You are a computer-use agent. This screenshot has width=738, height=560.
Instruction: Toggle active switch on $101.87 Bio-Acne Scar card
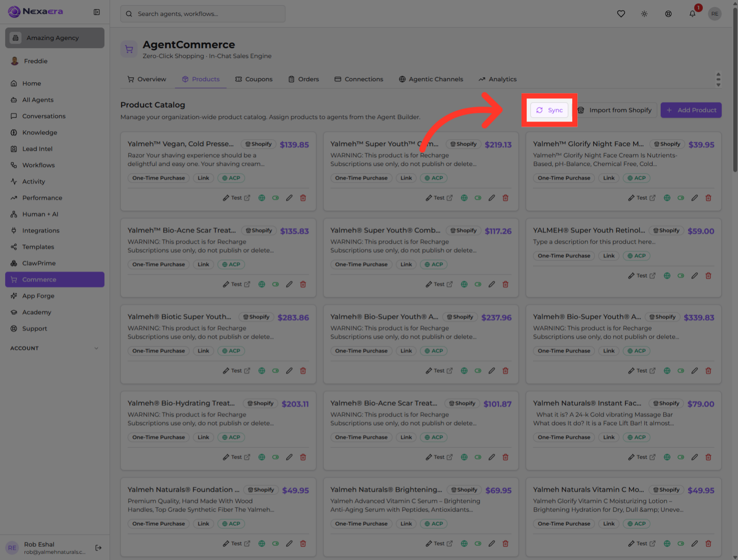click(478, 457)
